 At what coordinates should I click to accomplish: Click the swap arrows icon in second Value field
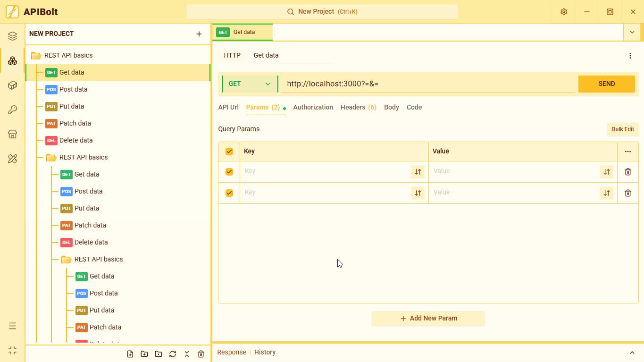click(x=607, y=193)
